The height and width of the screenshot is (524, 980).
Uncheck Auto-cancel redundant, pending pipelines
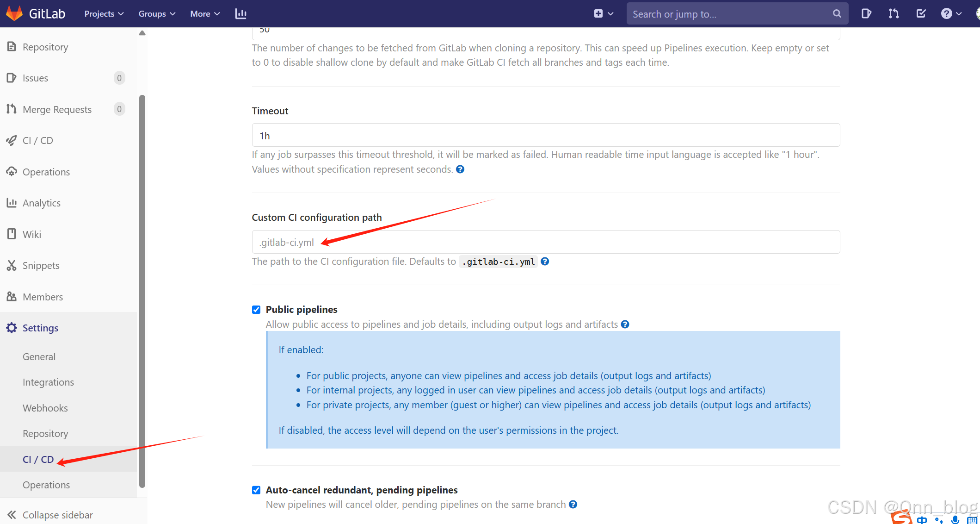(256, 490)
